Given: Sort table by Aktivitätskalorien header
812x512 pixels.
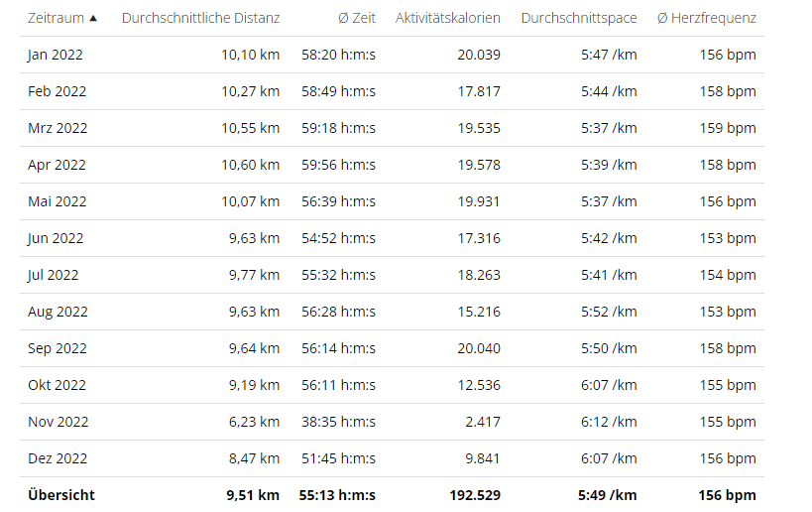Looking at the screenshot, I should pyautogui.click(x=447, y=18).
